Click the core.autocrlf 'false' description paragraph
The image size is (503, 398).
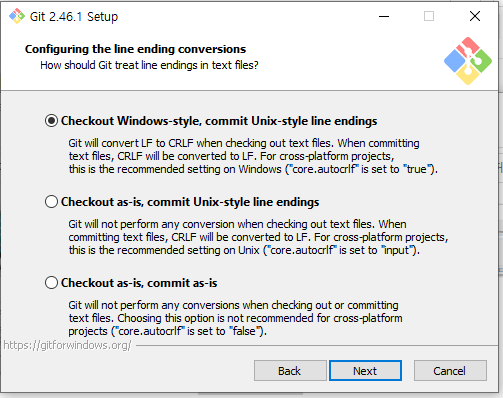click(235, 318)
